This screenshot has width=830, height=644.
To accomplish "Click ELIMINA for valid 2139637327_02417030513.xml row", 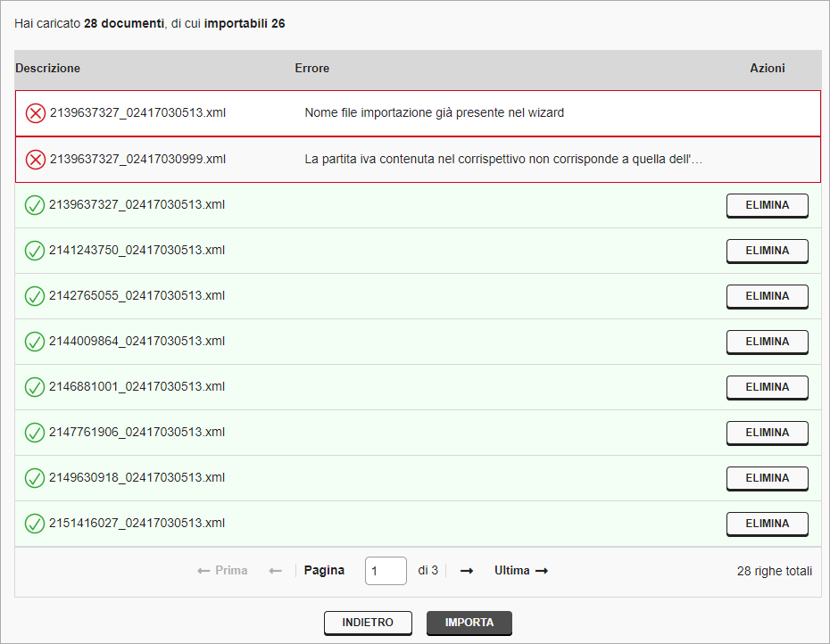I will [x=767, y=205].
